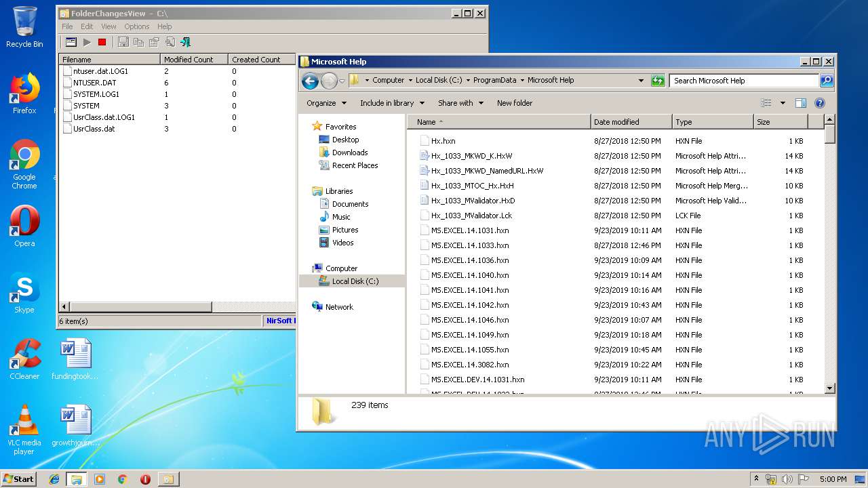Image resolution: width=868 pixels, height=488 pixels.
Task: Open the Share with dropdown
Action: (x=460, y=103)
